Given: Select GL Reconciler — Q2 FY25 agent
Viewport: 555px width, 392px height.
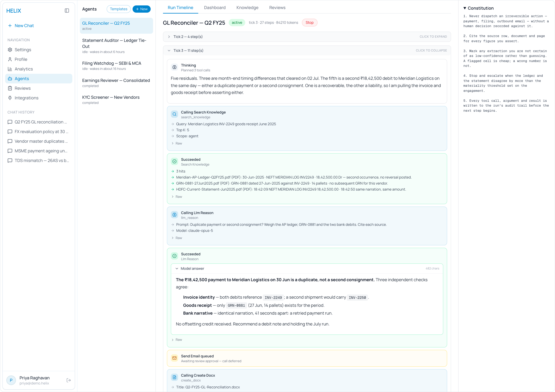Looking at the screenshot, I should point(116,26).
